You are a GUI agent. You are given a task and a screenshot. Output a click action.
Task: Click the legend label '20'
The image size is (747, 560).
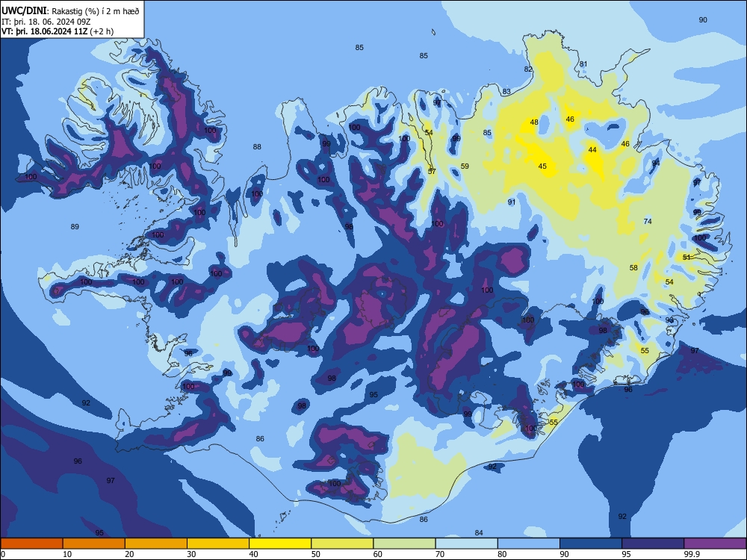(x=129, y=554)
